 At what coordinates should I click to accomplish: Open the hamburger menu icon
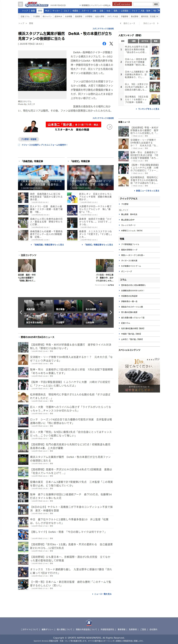click(21, 4)
